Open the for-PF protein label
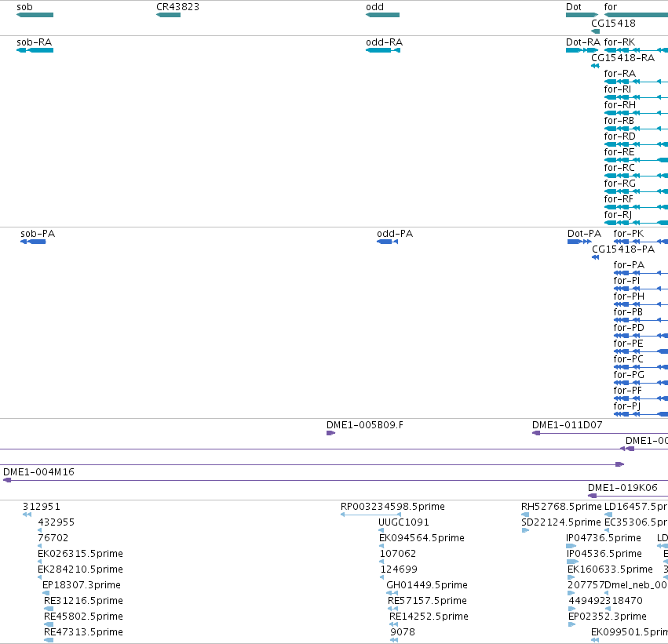This screenshot has width=668, height=644. (x=627, y=391)
